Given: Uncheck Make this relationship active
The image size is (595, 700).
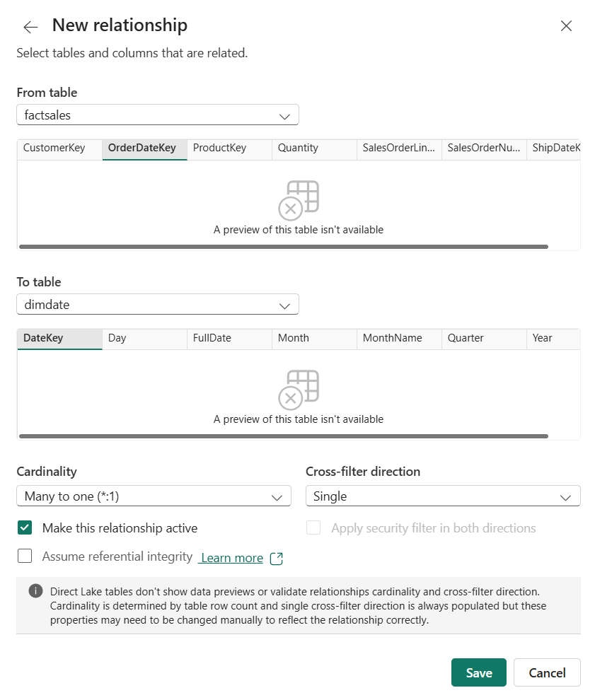Looking at the screenshot, I should click(25, 527).
